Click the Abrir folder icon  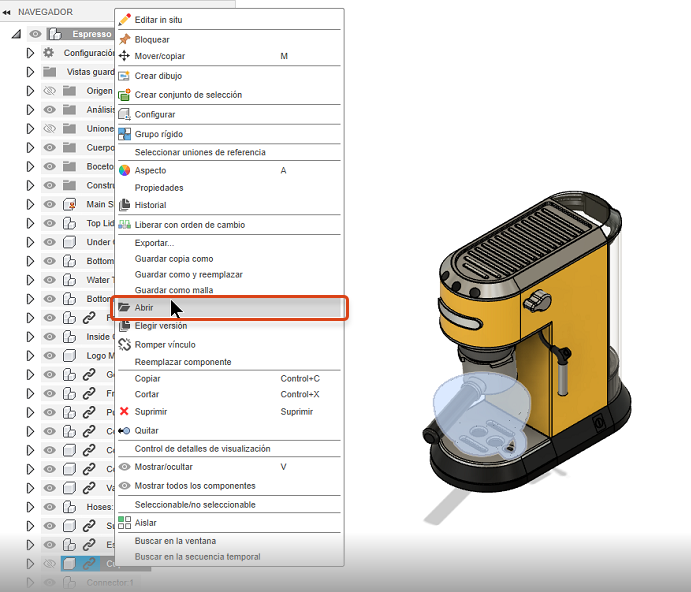click(x=124, y=307)
